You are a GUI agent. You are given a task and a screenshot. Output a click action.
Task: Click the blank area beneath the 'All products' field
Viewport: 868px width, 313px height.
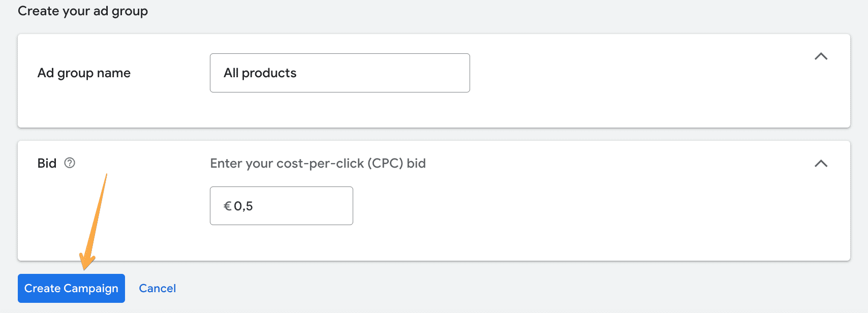(x=340, y=109)
